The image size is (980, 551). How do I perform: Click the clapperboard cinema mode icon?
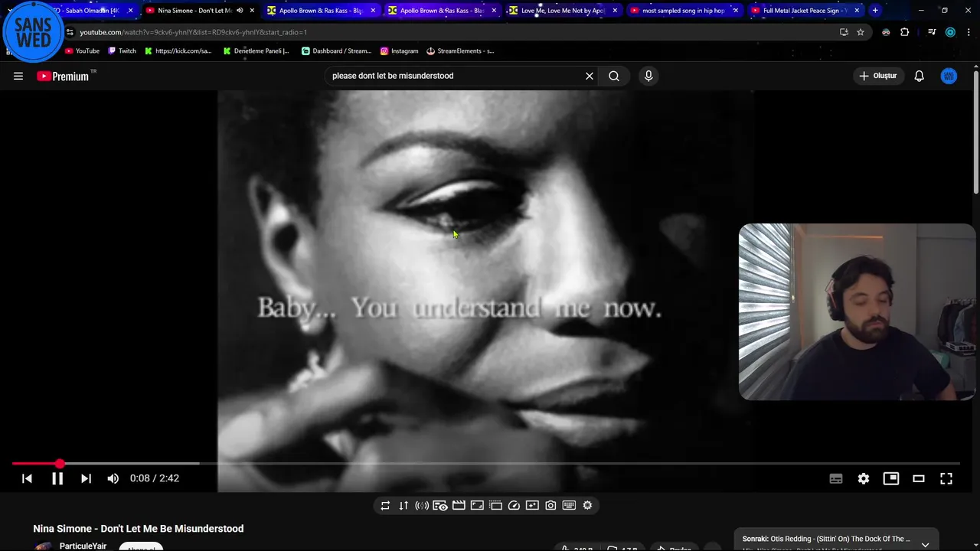pos(459,505)
